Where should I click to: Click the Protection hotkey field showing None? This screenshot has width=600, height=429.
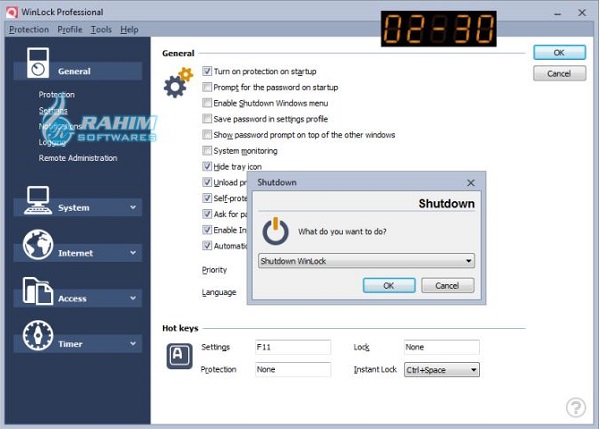tap(293, 369)
